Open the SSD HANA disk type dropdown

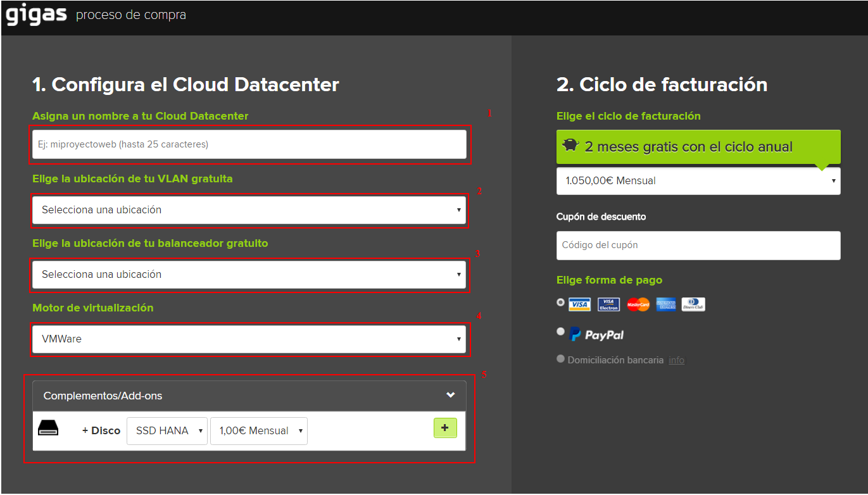pyautogui.click(x=167, y=430)
